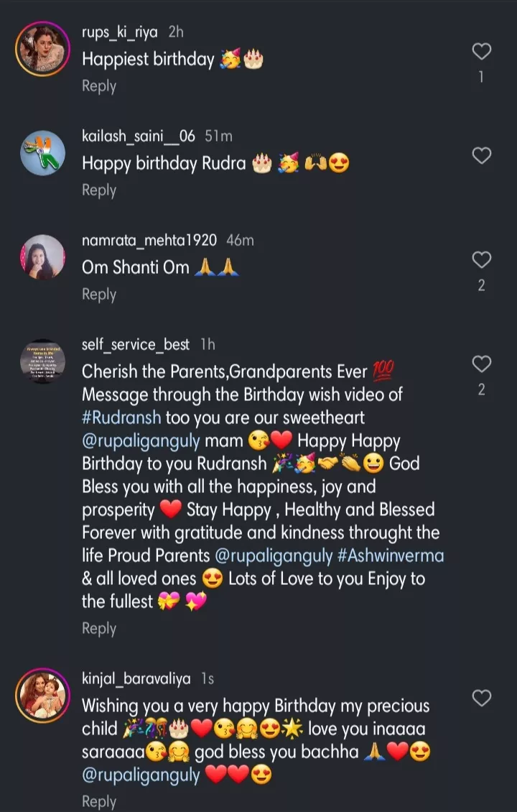This screenshot has width=517, height=812.
Task: Reply to "Om Shanti Om" comment
Action: (x=99, y=295)
